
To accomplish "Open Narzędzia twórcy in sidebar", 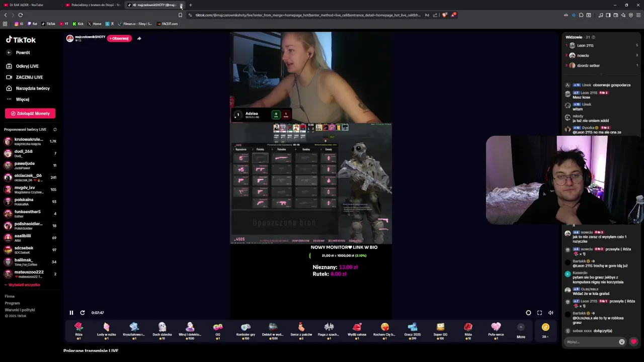I will [28, 88].
